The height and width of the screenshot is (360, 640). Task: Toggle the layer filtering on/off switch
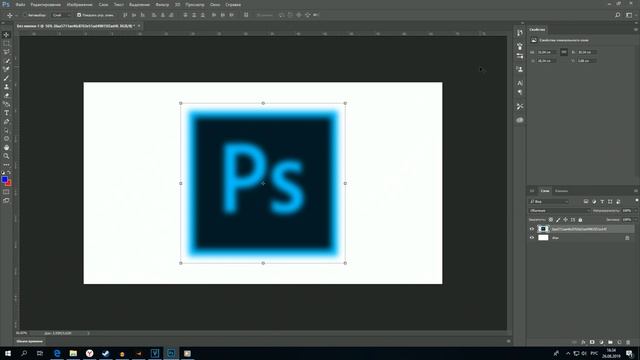coord(636,201)
